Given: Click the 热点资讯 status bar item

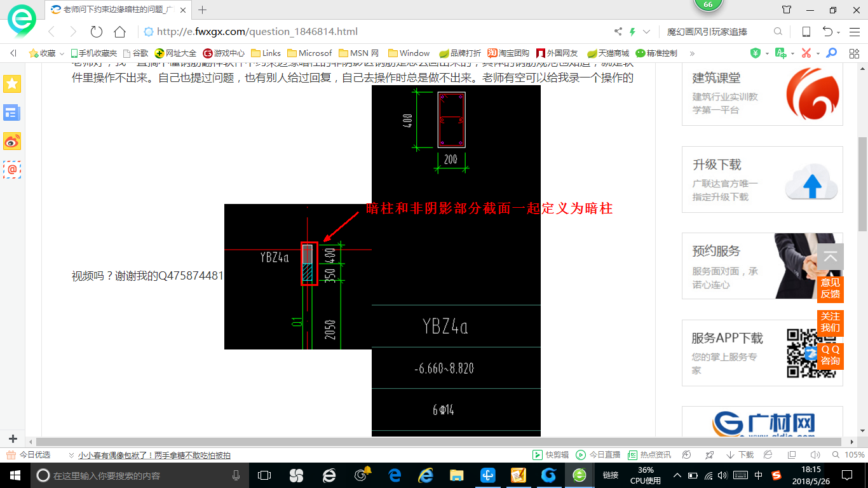Looking at the screenshot, I should coord(649,455).
